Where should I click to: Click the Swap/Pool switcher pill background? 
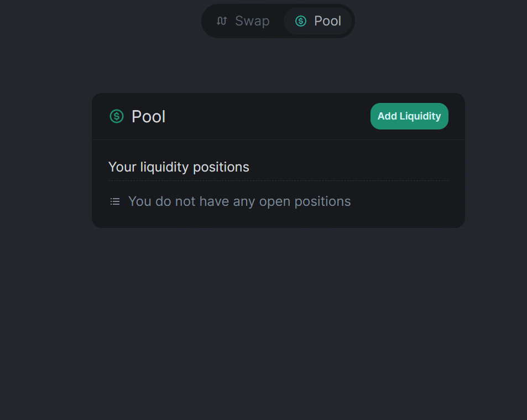point(278,21)
